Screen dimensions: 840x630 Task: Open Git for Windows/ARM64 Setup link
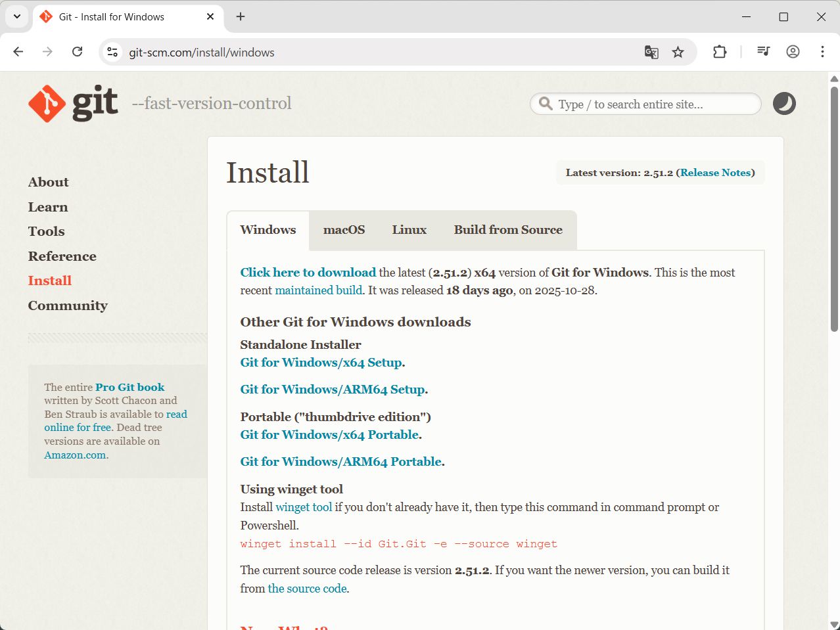pos(333,390)
